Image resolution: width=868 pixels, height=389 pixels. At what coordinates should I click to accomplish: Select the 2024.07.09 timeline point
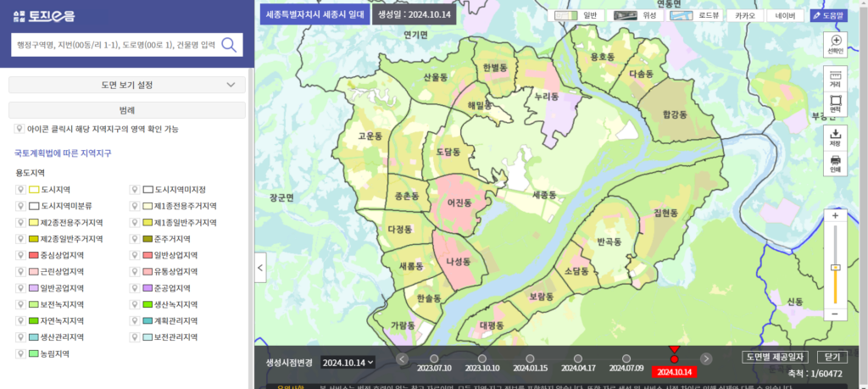[x=626, y=358]
